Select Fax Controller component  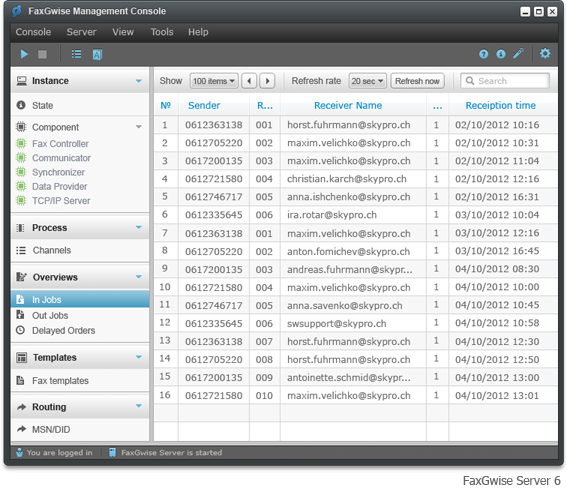[x=60, y=144]
